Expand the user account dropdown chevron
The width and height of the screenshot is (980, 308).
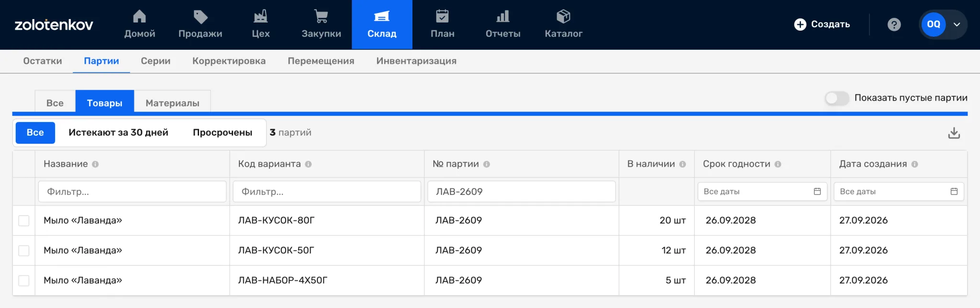pyautogui.click(x=957, y=24)
